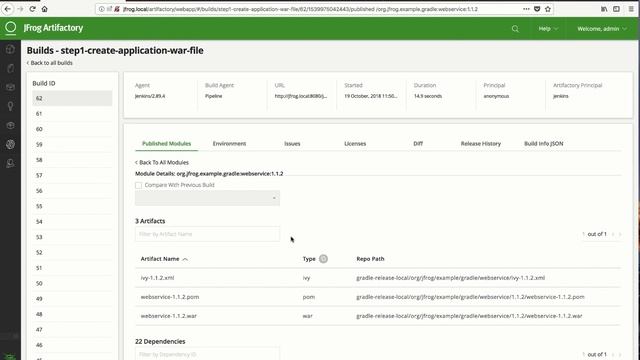
Task: Show site information icon in address bar
Action: coord(102,9)
